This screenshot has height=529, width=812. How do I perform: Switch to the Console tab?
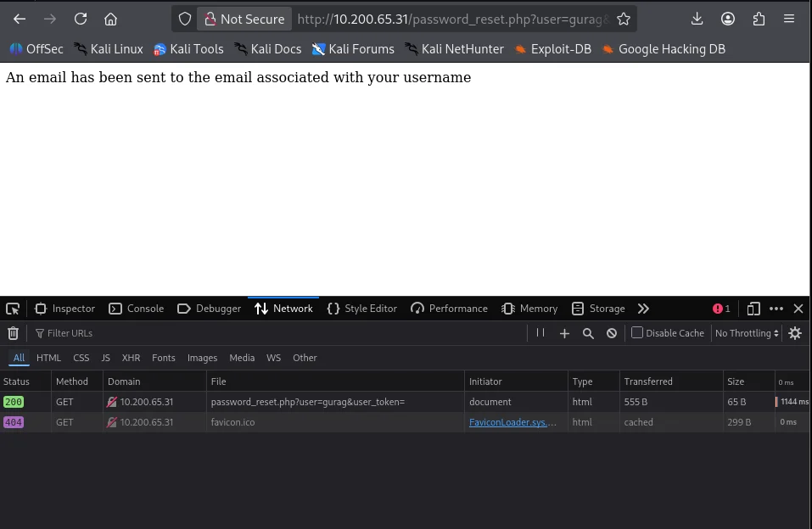click(x=137, y=309)
